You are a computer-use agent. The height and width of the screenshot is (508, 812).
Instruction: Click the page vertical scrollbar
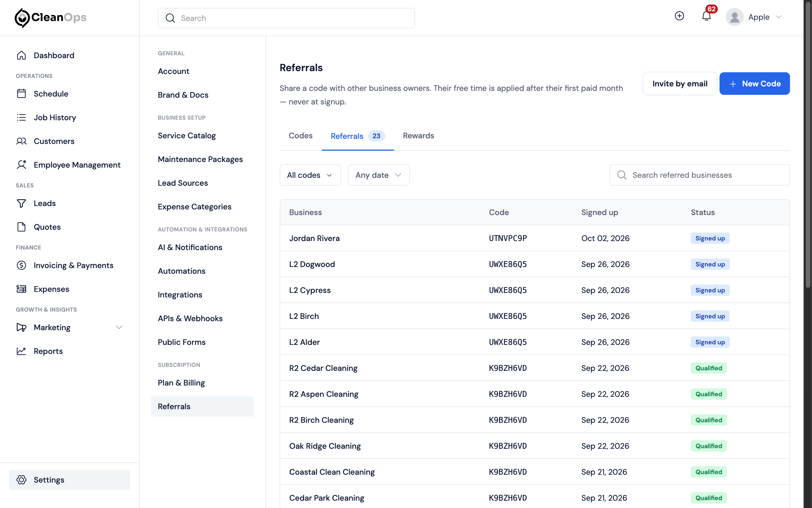(808, 144)
